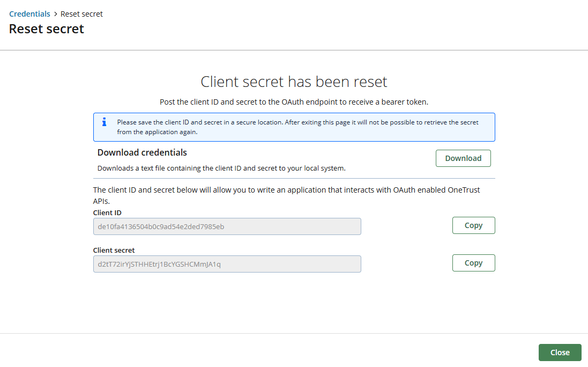Select the Client secret input field
588x367 pixels.
tap(227, 263)
